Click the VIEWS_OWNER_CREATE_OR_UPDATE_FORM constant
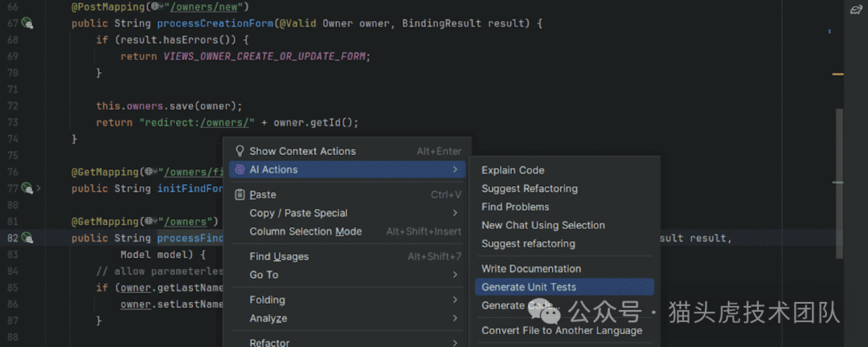The height and width of the screenshot is (347, 868). tap(265, 56)
